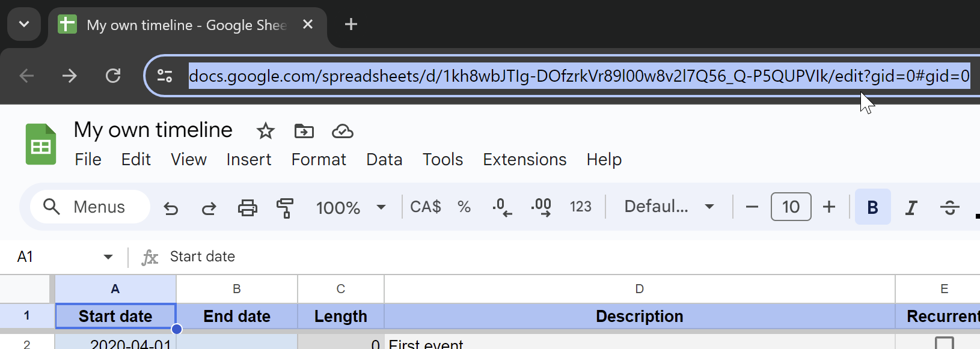This screenshot has width=980, height=349.
Task: Click the print icon
Action: point(247,208)
